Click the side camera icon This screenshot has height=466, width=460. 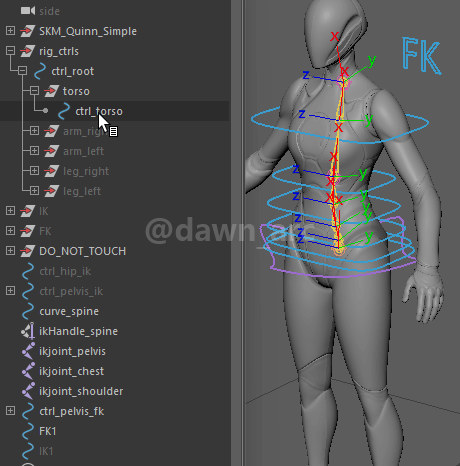(x=28, y=11)
